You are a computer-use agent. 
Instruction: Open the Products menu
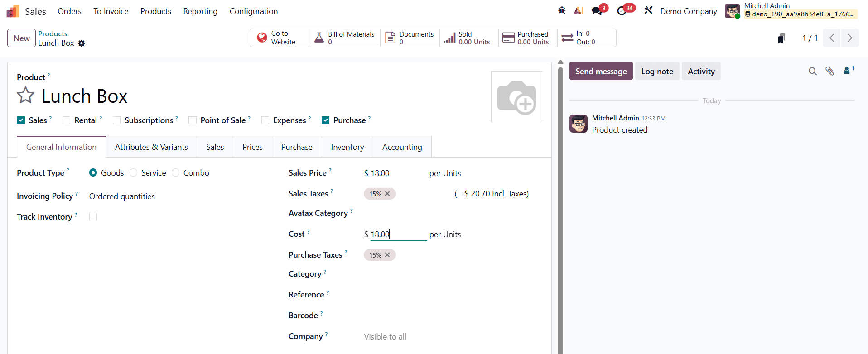point(156,11)
